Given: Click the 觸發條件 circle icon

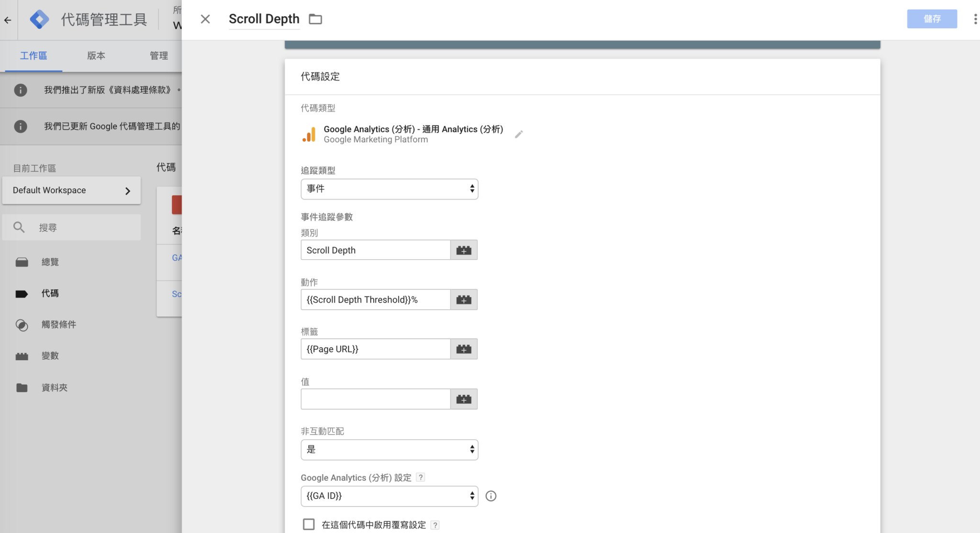Looking at the screenshot, I should click(x=22, y=325).
